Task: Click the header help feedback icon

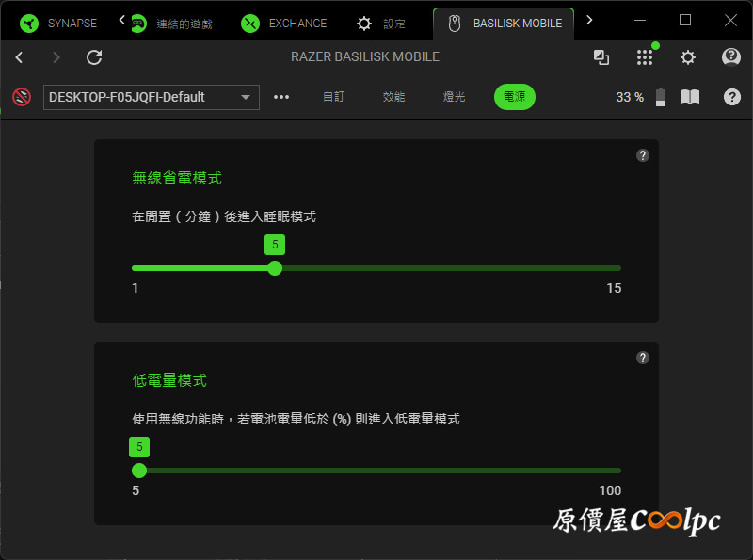Action: point(731,57)
